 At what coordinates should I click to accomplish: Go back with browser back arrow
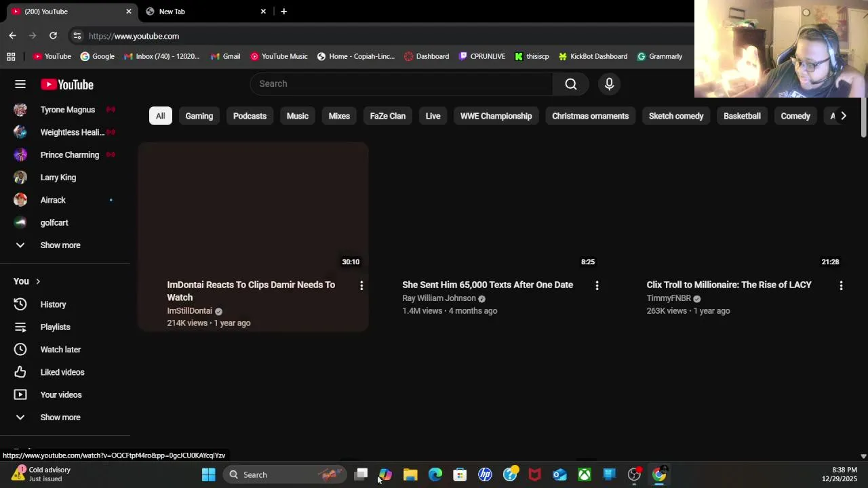point(12,36)
